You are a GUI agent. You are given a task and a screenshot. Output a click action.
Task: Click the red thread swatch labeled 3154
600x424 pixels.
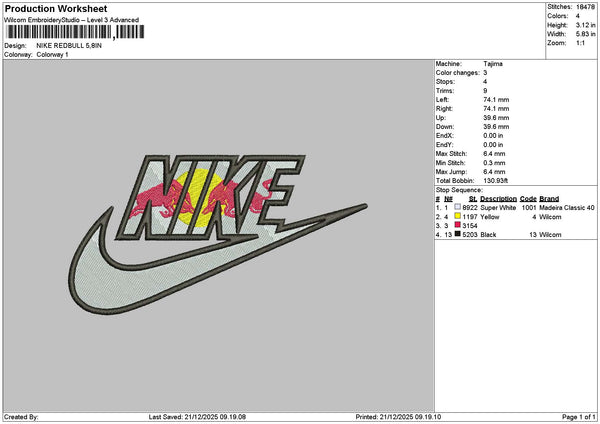[x=457, y=225]
